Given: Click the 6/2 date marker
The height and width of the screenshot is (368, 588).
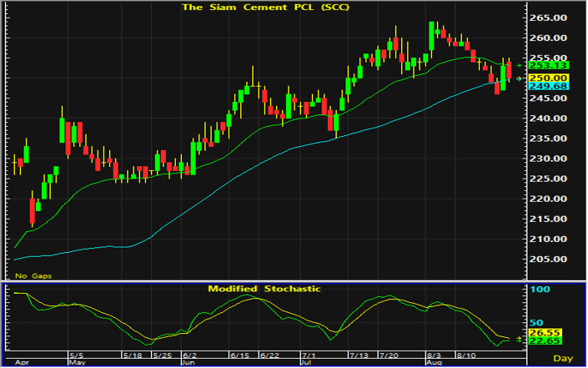Looking at the screenshot, I should tap(189, 355).
